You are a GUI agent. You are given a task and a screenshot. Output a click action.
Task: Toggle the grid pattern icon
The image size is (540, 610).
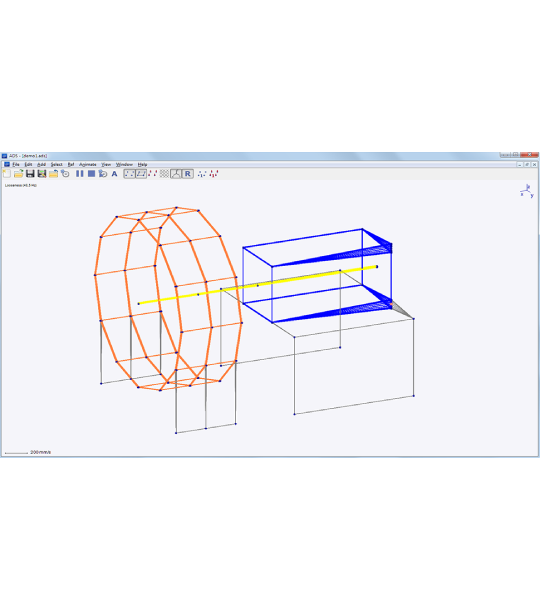[x=164, y=174]
